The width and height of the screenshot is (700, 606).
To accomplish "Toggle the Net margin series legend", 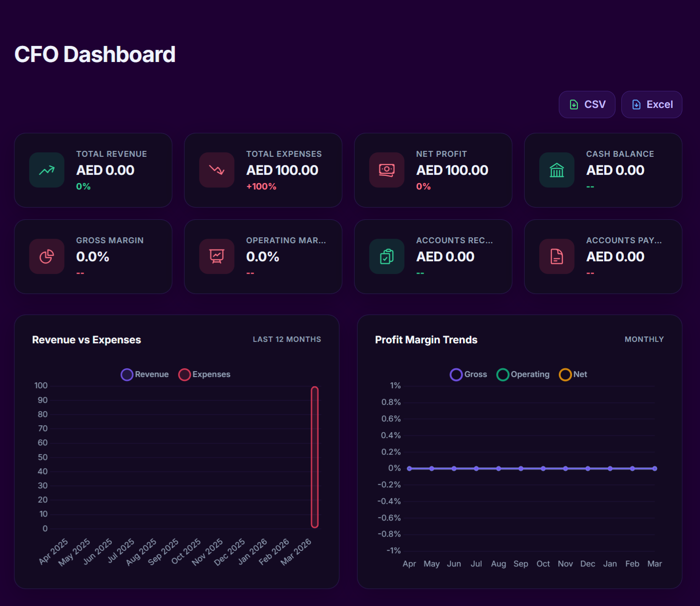I will pos(573,374).
